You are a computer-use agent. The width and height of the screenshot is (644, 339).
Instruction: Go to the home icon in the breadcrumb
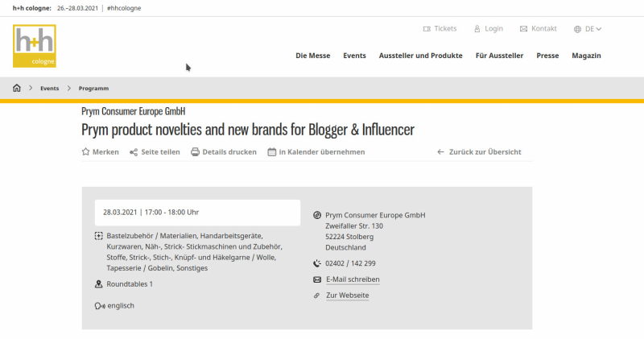[x=17, y=88]
